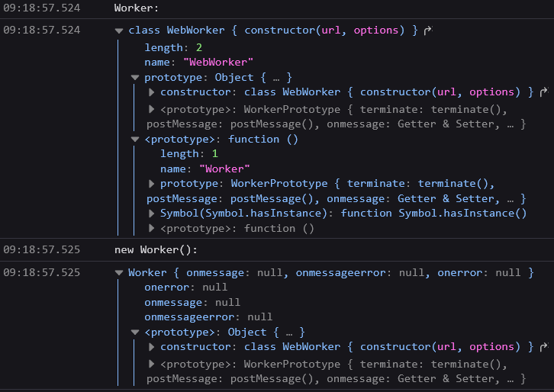Viewport: 554px width, 392px height.
Task: Select the 'name: "WebWorker"' property row
Action: coord(199,63)
